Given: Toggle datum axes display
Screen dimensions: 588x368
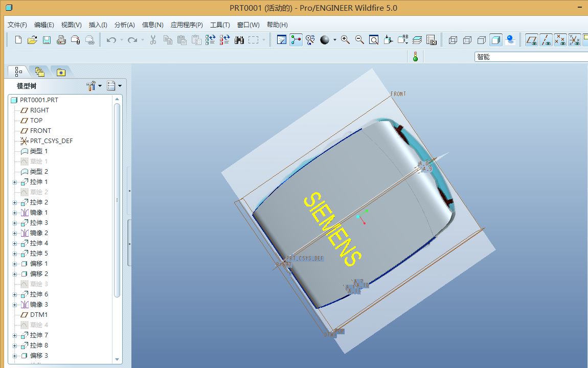Looking at the screenshot, I should tap(546, 40).
